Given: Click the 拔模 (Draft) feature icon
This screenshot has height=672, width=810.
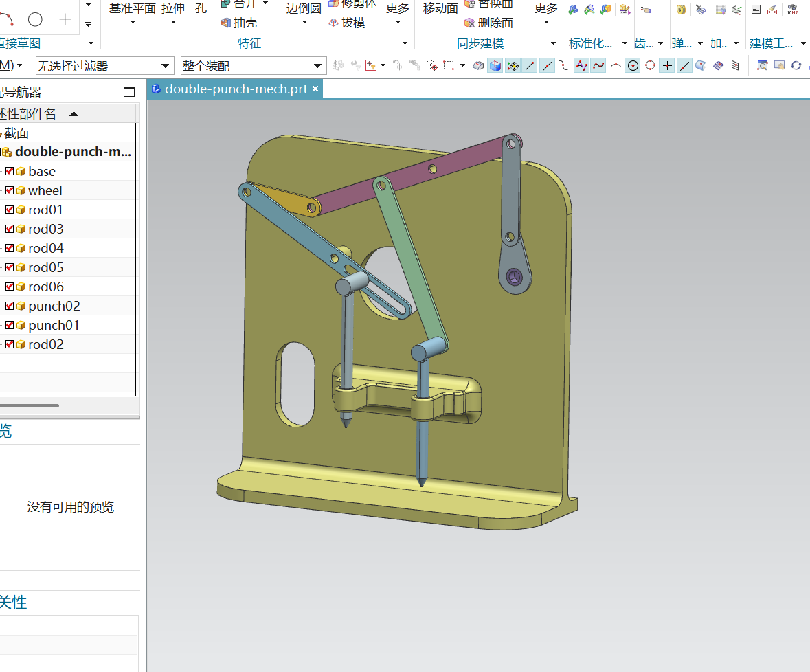Looking at the screenshot, I should (x=334, y=23).
